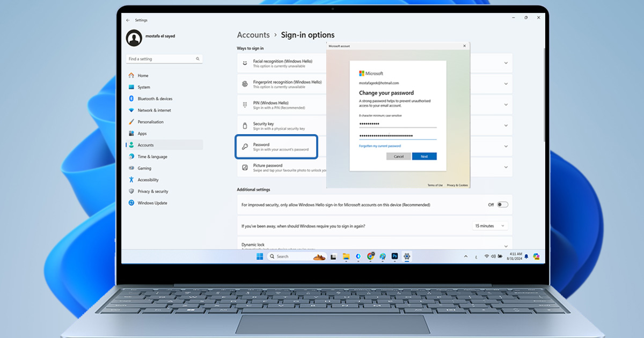Click the Bluetooth & devices sidebar icon

131,99
